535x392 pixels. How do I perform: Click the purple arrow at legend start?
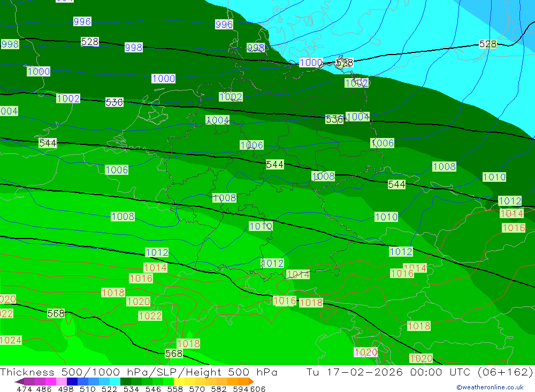19,381
